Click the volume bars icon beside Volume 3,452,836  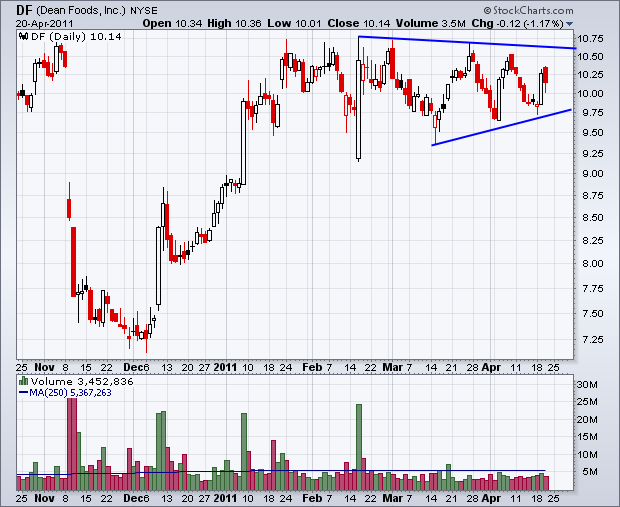pyautogui.click(x=23, y=381)
